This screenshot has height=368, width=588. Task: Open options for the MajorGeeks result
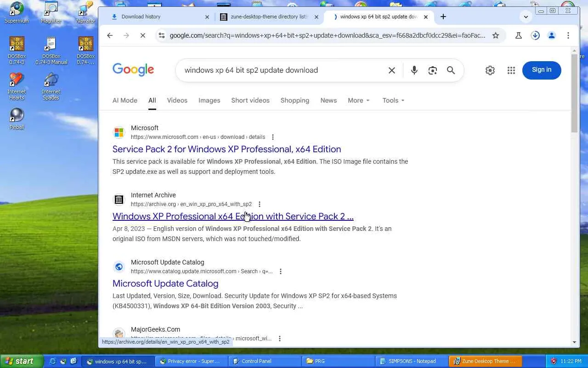coord(279,339)
